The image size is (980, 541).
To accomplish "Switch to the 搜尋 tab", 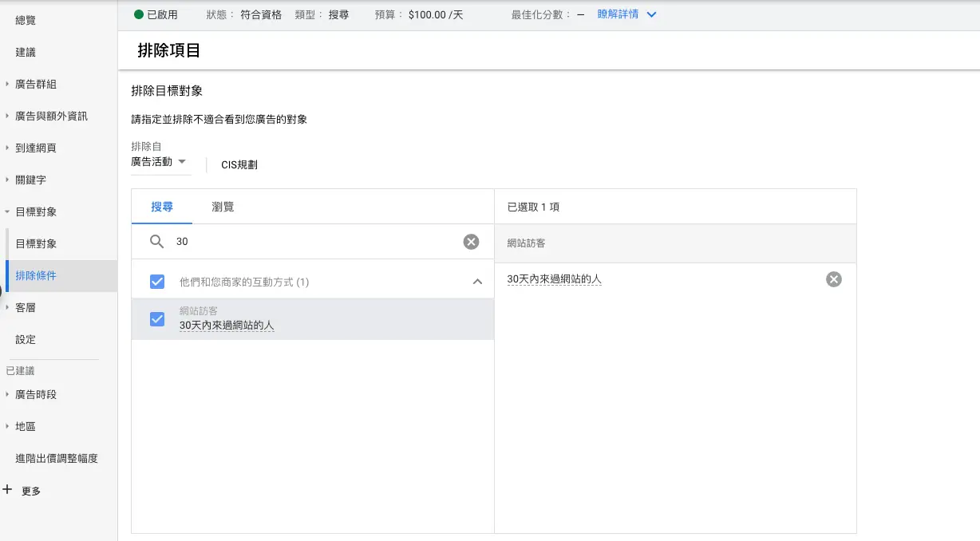I will 162,207.
